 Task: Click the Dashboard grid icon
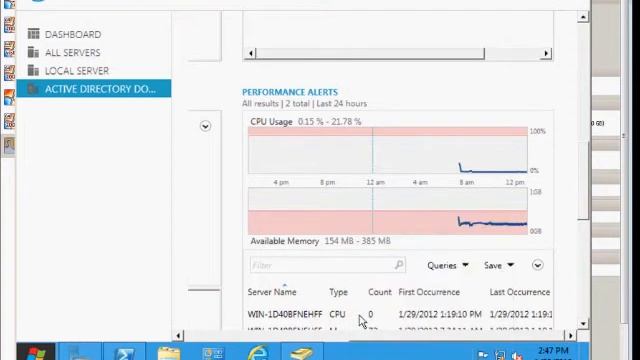[33, 33]
